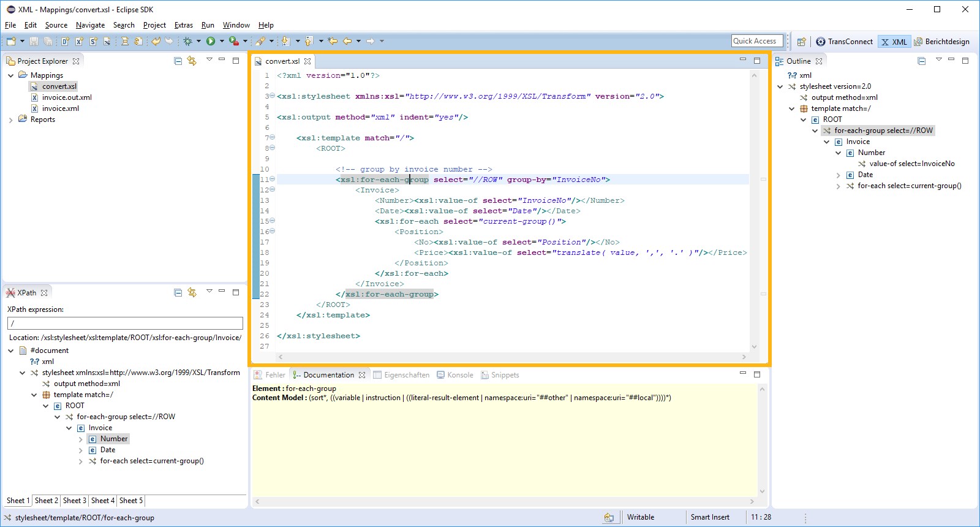Image resolution: width=980 pixels, height=527 pixels.
Task: Click the Quick Access search box
Action: (x=757, y=41)
